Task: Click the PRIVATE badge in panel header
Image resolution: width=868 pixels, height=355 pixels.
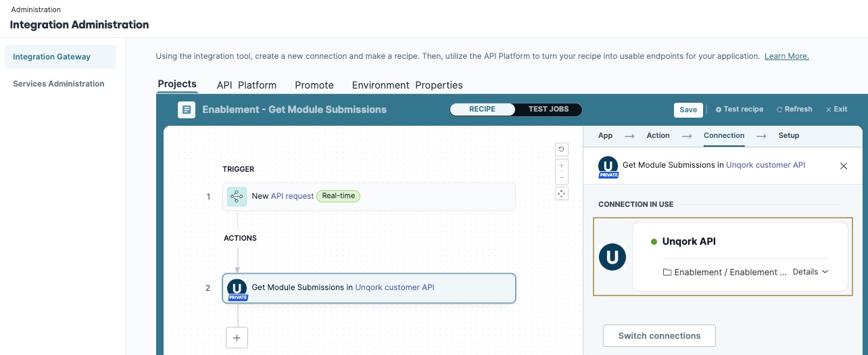Action: [x=608, y=175]
